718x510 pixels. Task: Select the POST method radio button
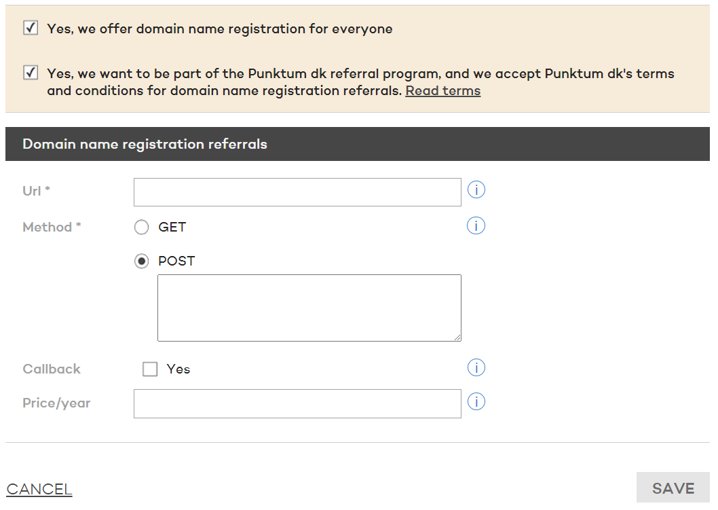[142, 261]
